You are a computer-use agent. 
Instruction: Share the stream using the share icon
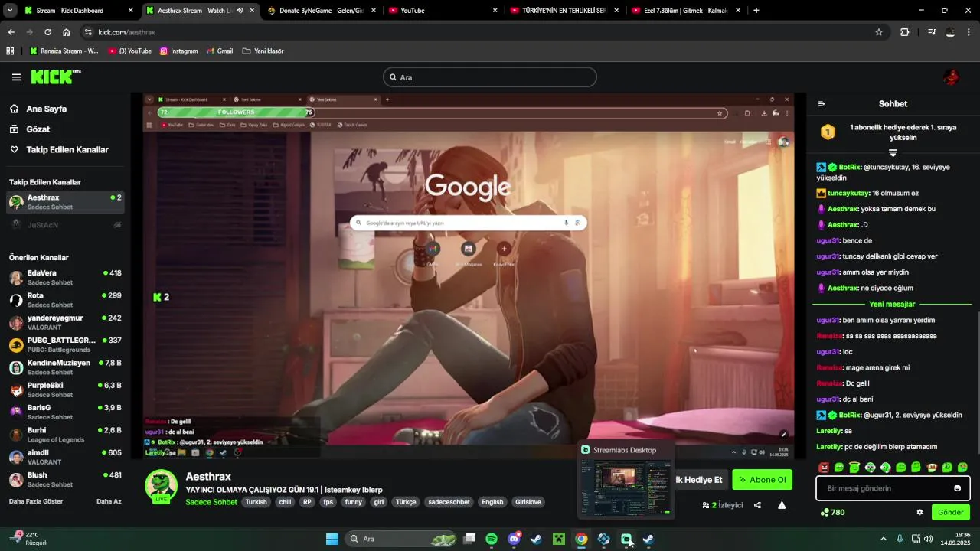coord(757,505)
